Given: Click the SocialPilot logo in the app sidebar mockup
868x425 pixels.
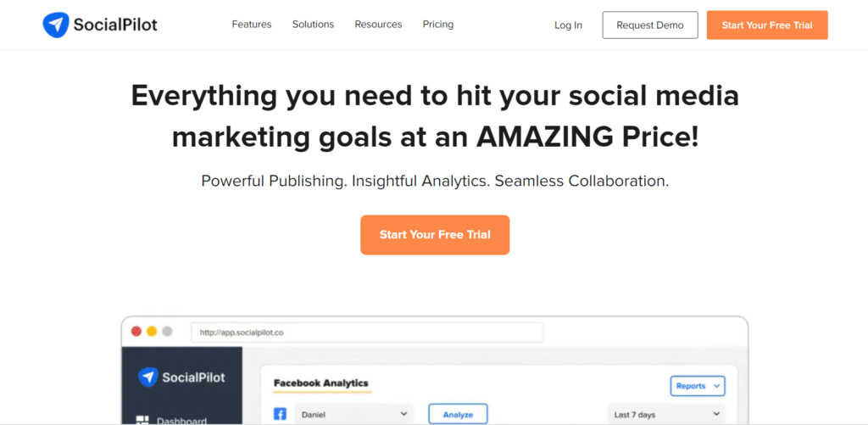Looking at the screenshot, I should pos(181,377).
